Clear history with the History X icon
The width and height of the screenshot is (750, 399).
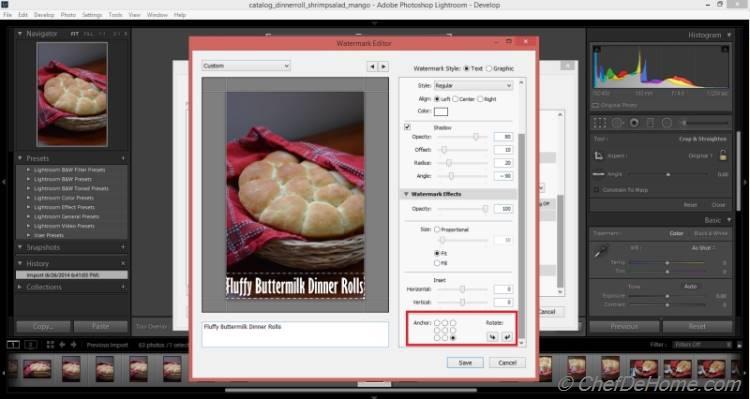point(123,264)
